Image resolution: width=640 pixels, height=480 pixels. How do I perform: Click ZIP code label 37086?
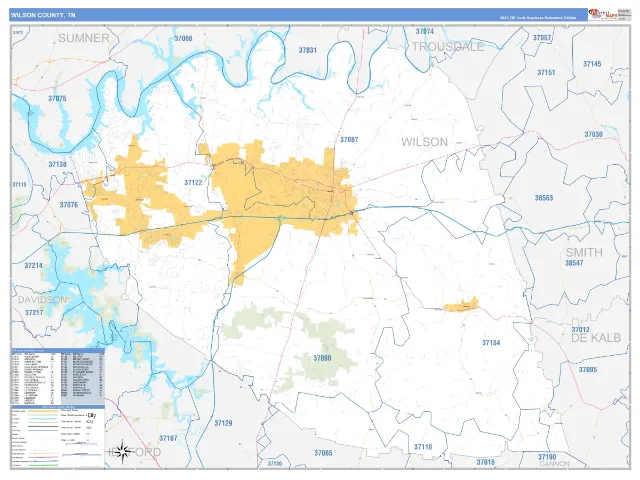183,39
